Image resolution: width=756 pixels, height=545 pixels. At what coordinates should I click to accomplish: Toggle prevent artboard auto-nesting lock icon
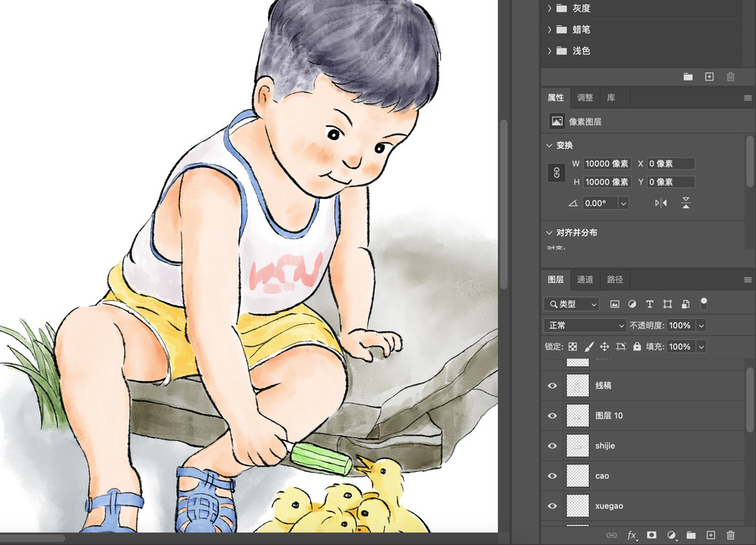click(x=621, y=347)
